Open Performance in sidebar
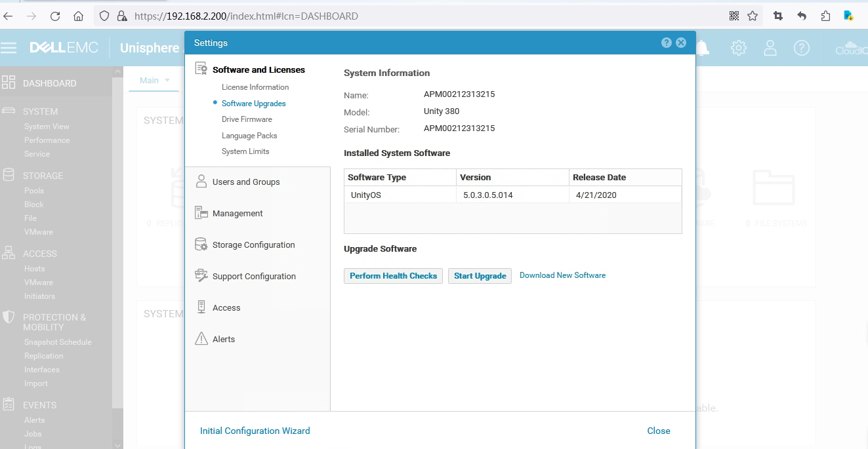This screenshot has height=449, width=868. click(x=47, y=140)
